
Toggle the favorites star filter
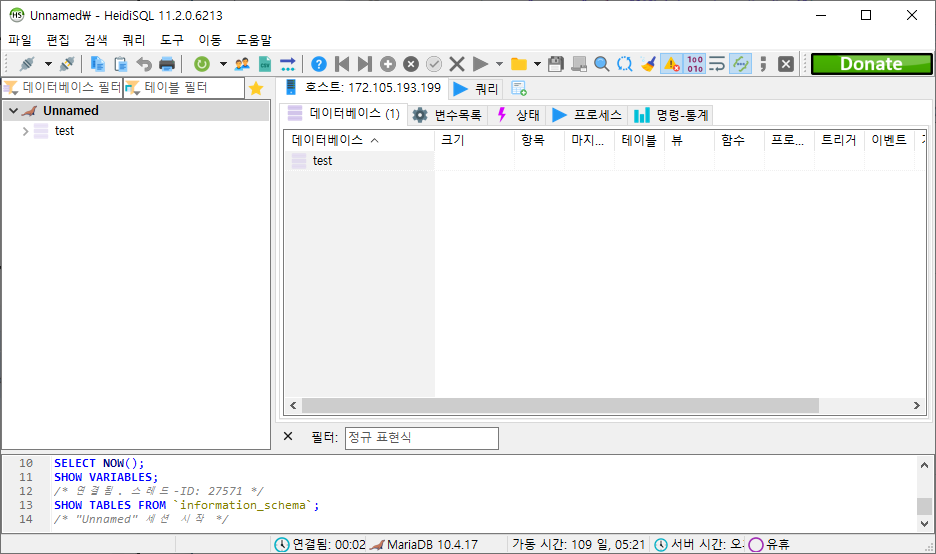(x=256, y=88)
